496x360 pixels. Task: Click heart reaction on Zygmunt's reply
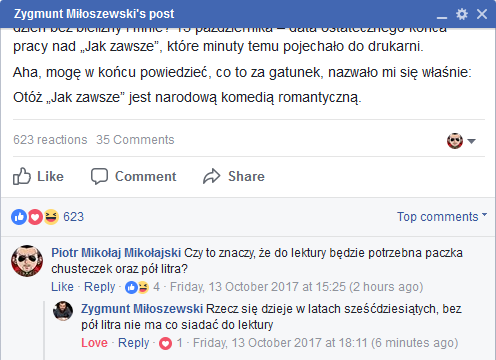pyautogui.click(x=165, y=343)
